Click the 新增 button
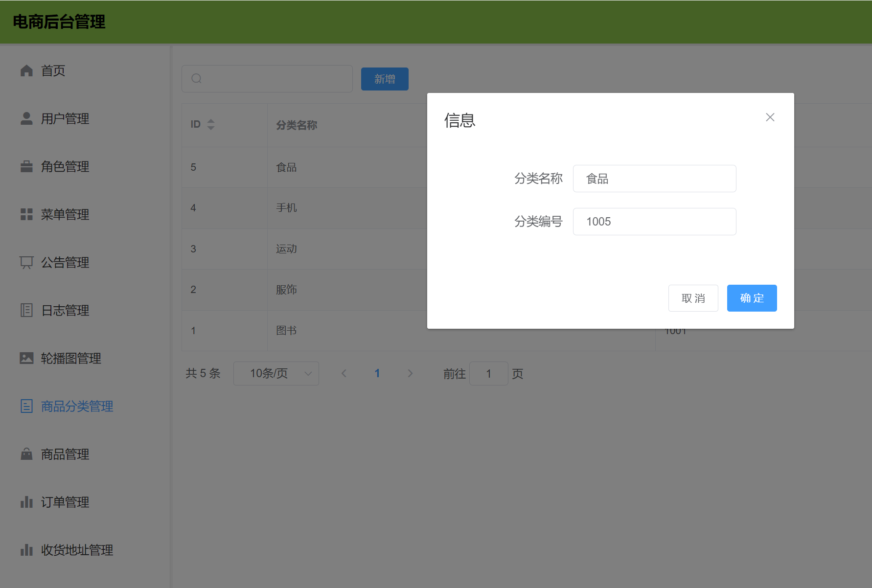This screenshot has width=872, height=588. pyautogui.click(x=385, y=79)
